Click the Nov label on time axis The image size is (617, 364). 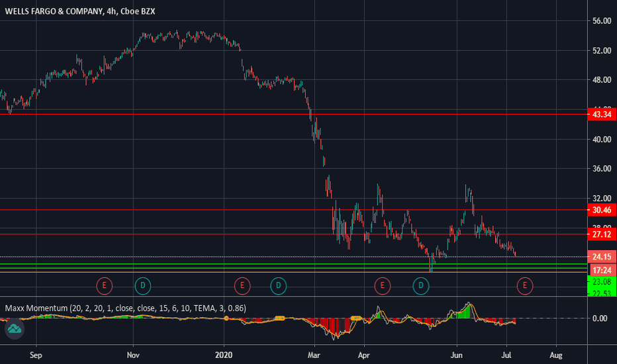point(133,355)
